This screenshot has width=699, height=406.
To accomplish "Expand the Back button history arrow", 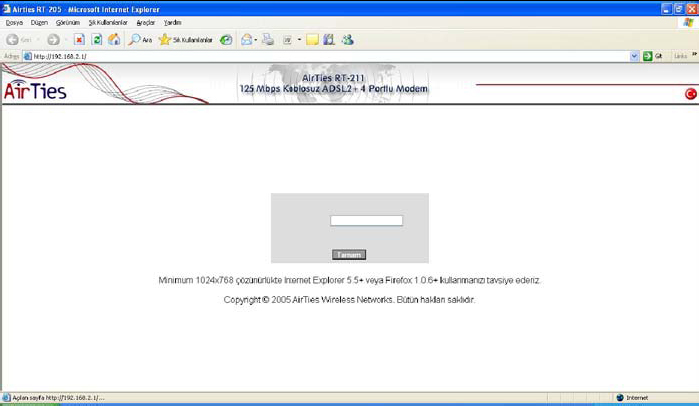I will [x=38, y=40].
